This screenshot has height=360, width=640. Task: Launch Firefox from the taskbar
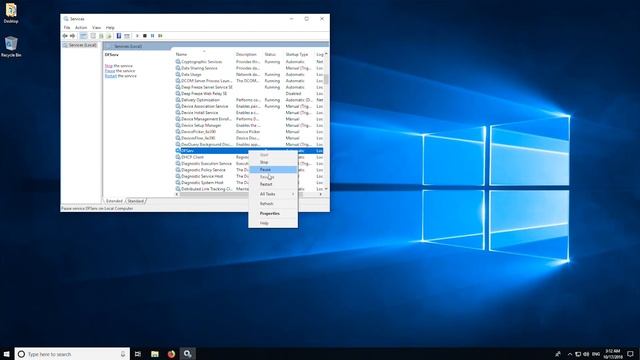tap(171, 354)
